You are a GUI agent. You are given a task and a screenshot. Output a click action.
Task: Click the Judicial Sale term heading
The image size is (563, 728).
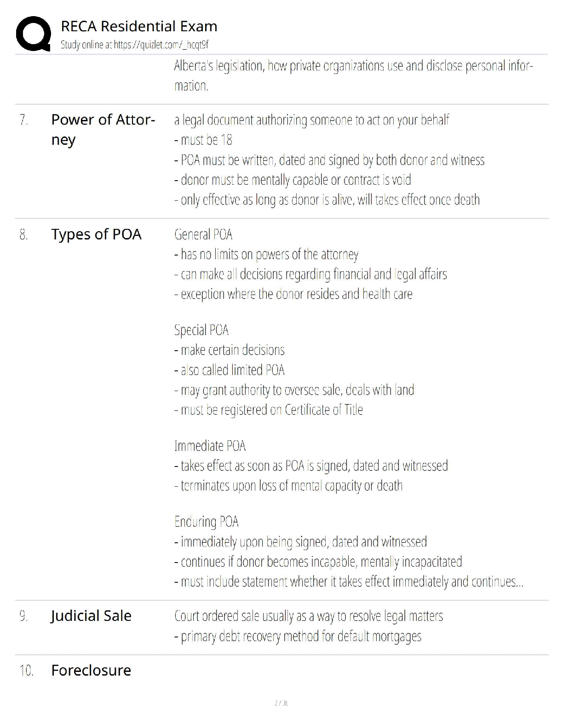[91, 616]
